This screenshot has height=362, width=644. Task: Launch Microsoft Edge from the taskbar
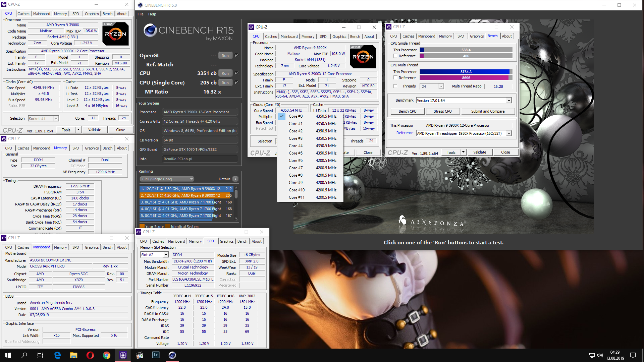tap(57, 355)
